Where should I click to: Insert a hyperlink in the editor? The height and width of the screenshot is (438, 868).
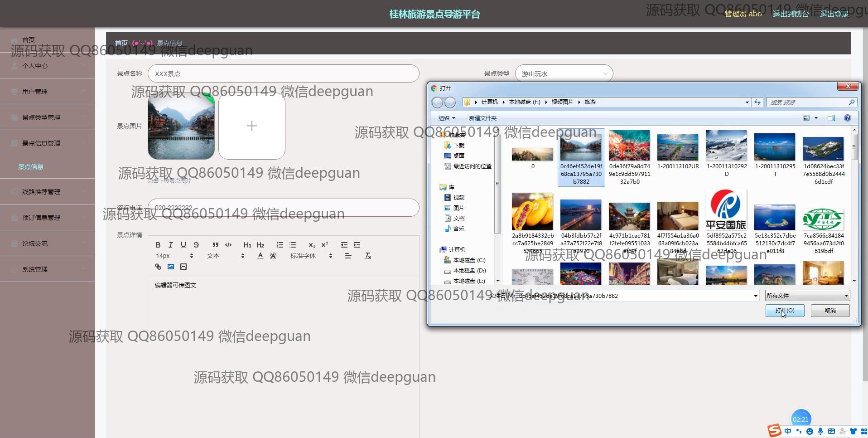point(158,267)
